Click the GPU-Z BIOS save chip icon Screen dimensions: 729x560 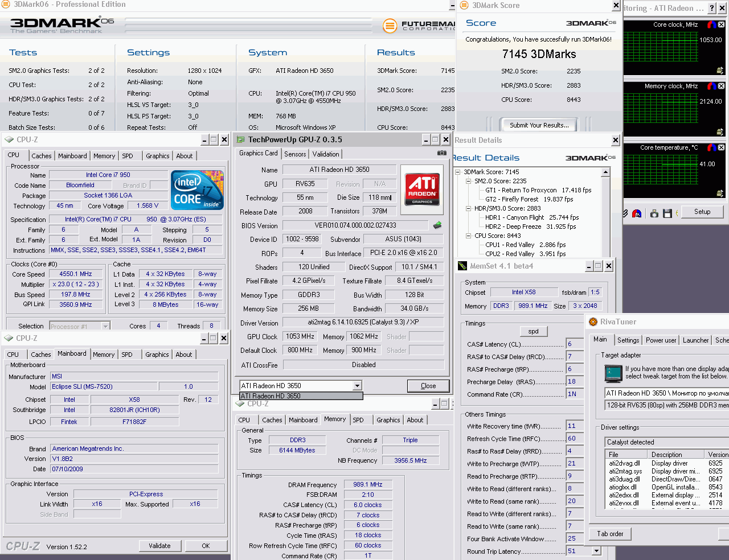tap(437, 225)
